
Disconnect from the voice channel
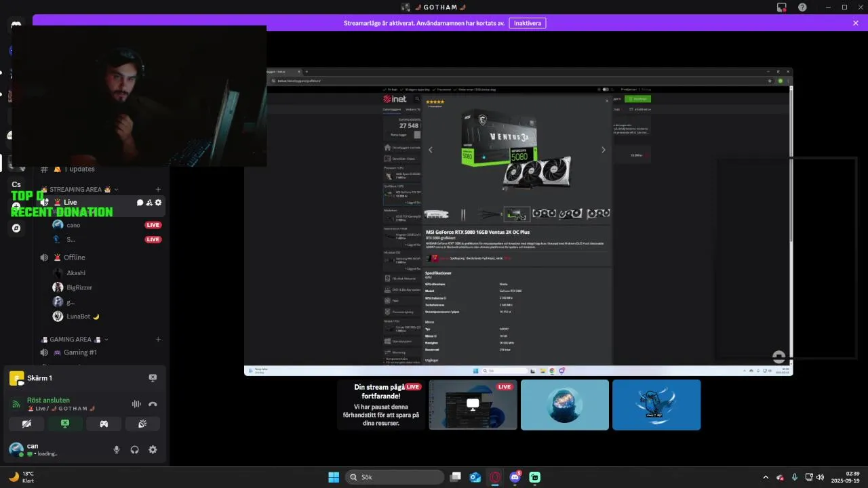pyautogui.click(x=153, y=404)
